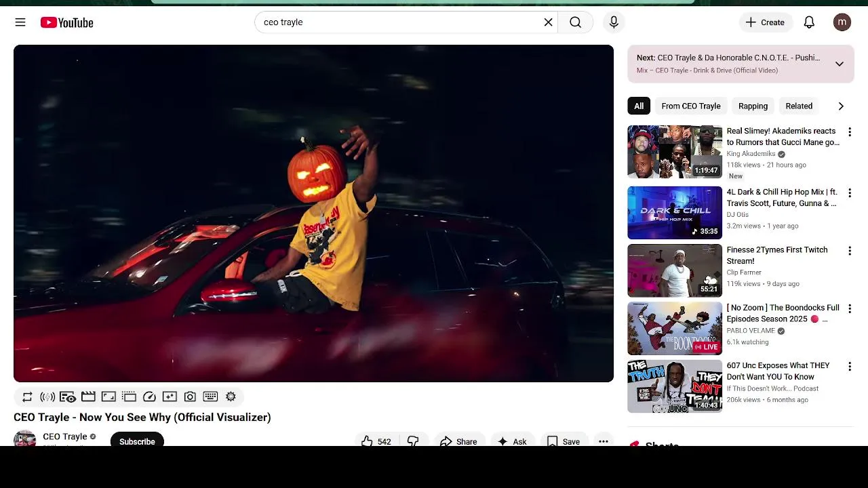Image resolution: width=868 pixels, height=488 pixels.
Task: Open the video filters sparkle icon
Action: [x=170, y=396]
